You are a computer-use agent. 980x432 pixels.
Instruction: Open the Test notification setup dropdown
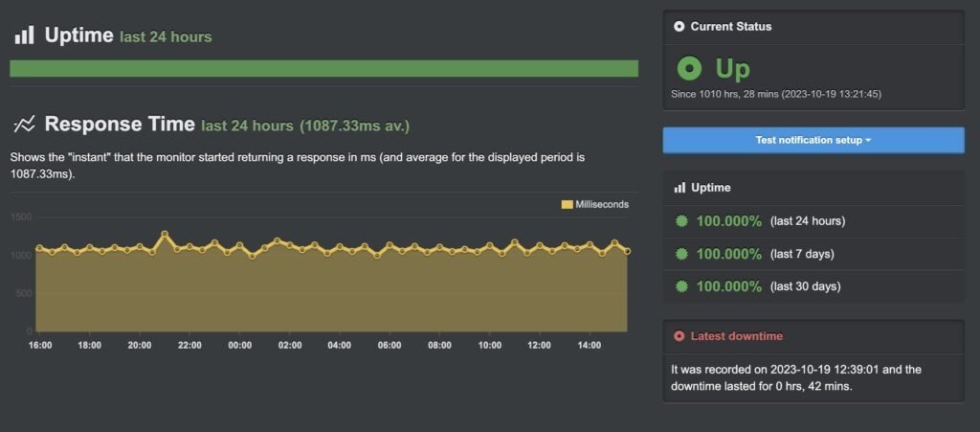[813, 140]
